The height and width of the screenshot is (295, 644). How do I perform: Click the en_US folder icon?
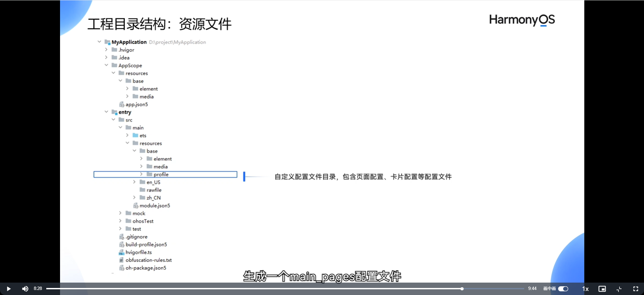click(143, 182)
